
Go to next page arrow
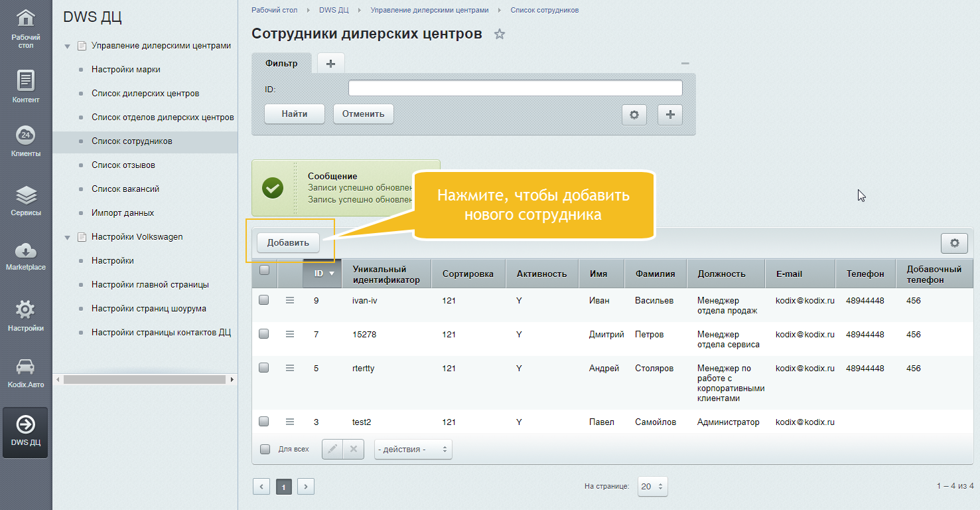pos(305,487)
